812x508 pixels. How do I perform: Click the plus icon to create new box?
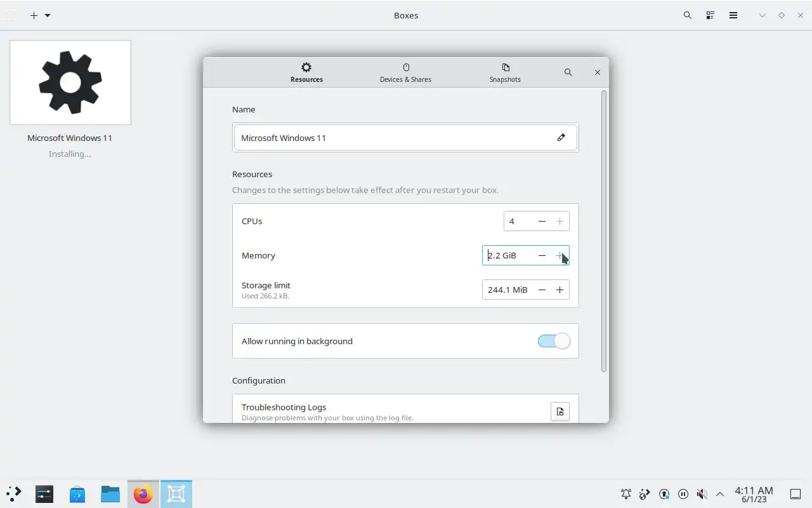click(x=34, y=15)
